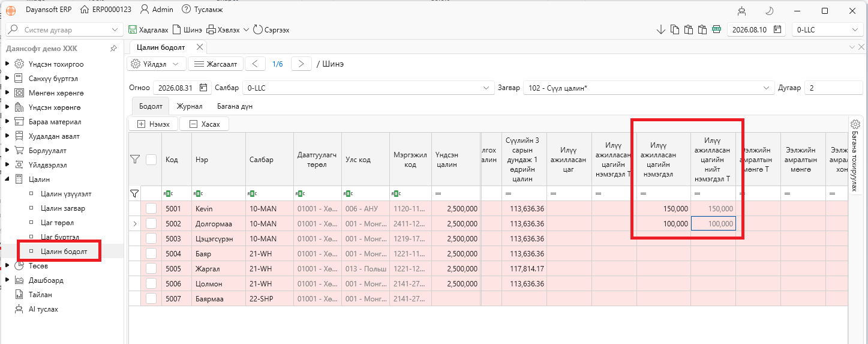Expand the Санхүү бүртгэл tree node
The image size is (868, 344).
7,78
